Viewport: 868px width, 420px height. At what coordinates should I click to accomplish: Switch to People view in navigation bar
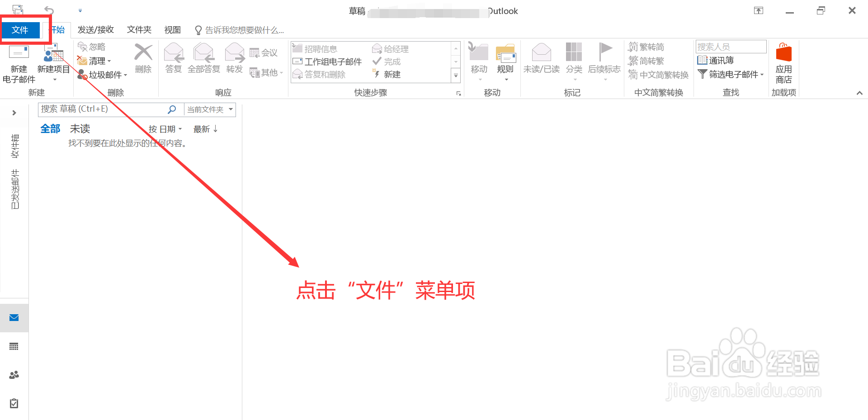14,375
